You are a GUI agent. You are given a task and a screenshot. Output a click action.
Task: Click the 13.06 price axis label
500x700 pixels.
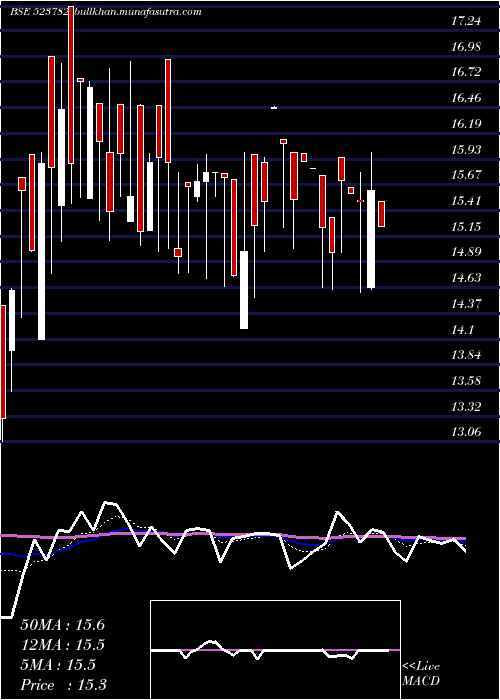(x=466, y=432)
